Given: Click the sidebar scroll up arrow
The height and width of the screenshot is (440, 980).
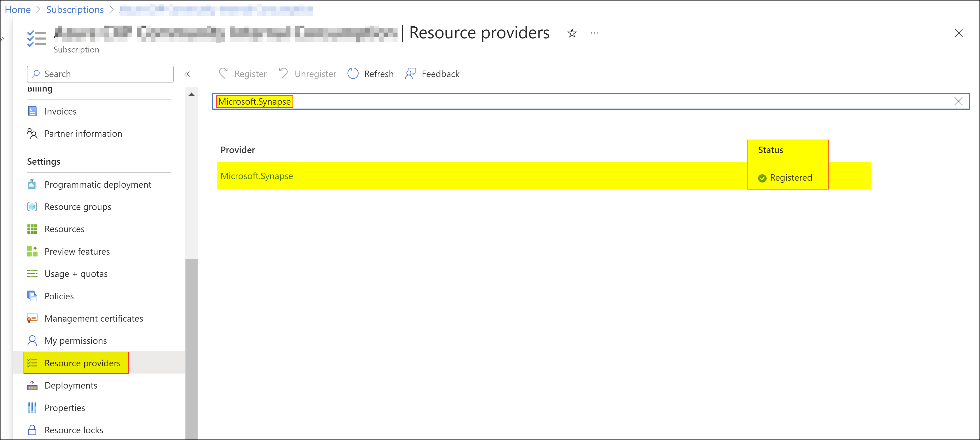Looking at the screenshot, I should pyautogui.click(x=191, y=94).
